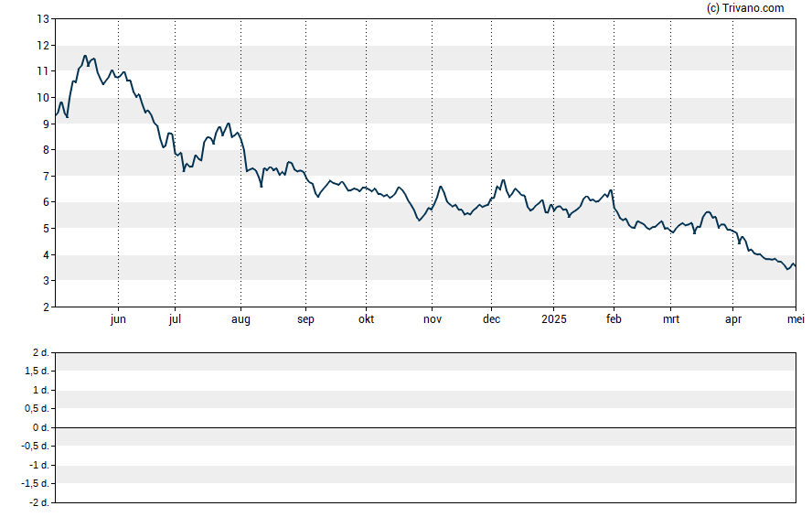Click the 'mrt' month label
The width and height of the screenshot is (812, 517).
point(671,319)
